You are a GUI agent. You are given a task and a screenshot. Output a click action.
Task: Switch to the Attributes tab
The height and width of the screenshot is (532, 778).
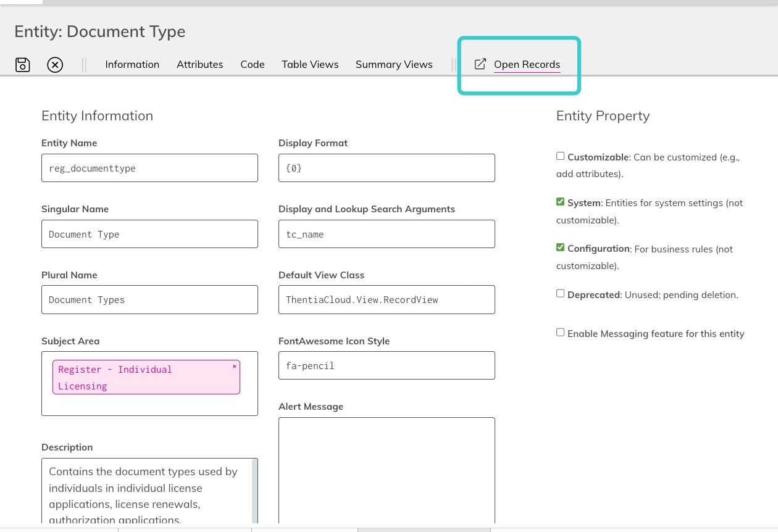199,64
